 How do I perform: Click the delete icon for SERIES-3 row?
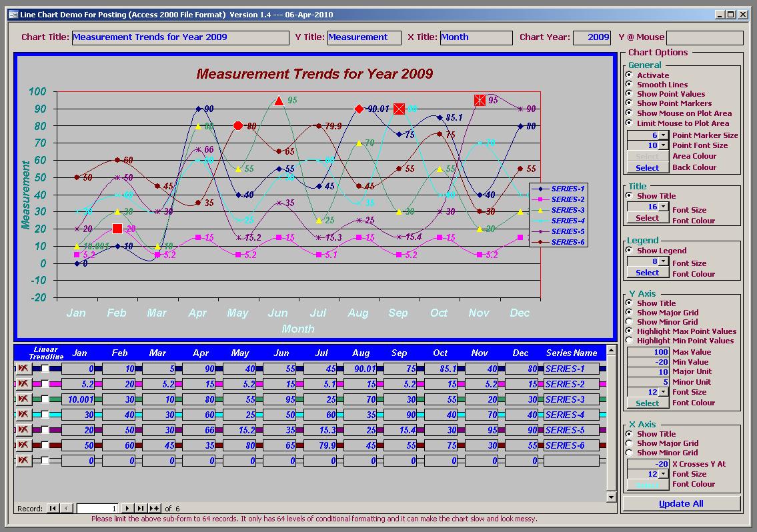click(23, 400)
